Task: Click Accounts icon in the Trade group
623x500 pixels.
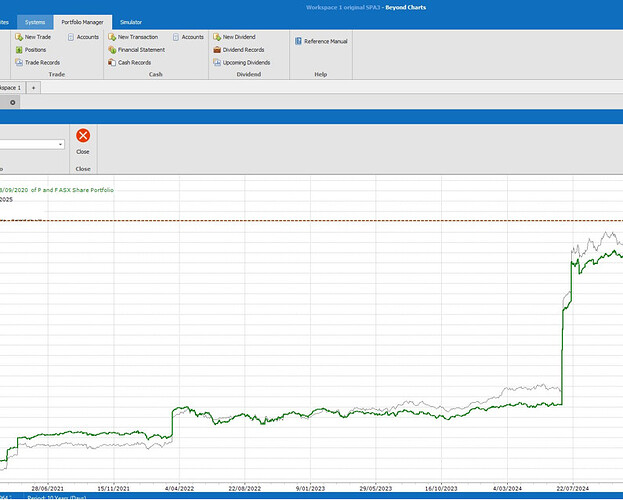Action: click(71, 37)
